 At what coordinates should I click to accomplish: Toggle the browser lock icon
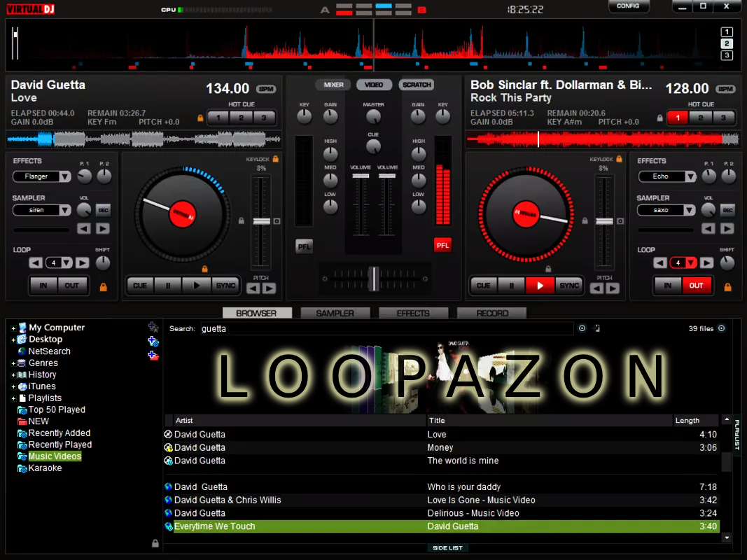coord(155,543)
